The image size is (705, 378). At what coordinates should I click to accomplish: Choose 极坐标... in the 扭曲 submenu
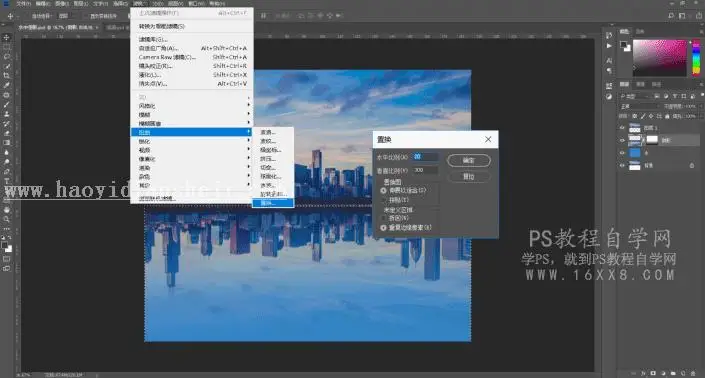coord(273,150)
